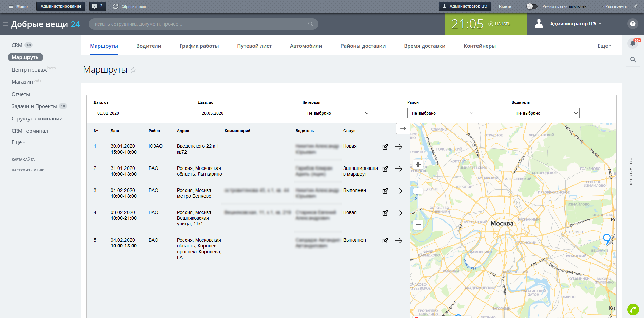
Task: Click the green phone call button
Action: click(633, 309)
